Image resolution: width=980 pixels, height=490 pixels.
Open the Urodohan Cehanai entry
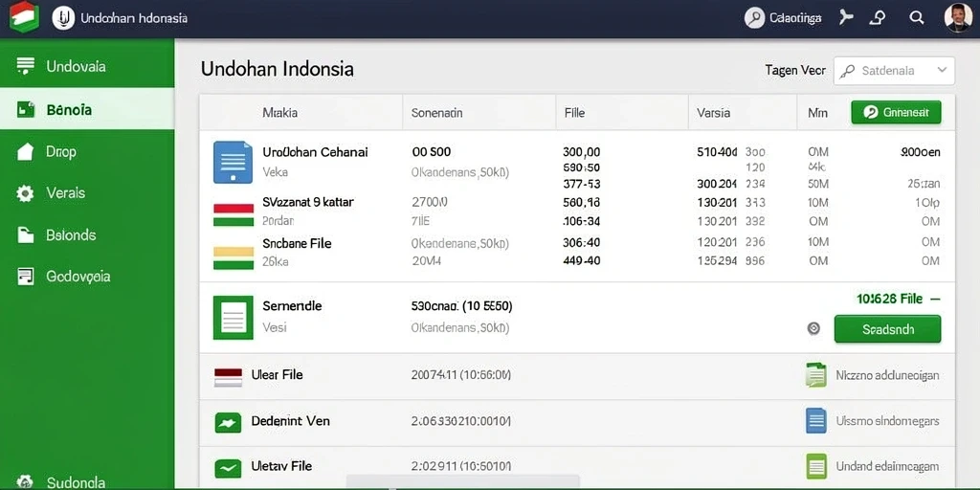pyautogui.click(x=315, y=152)
